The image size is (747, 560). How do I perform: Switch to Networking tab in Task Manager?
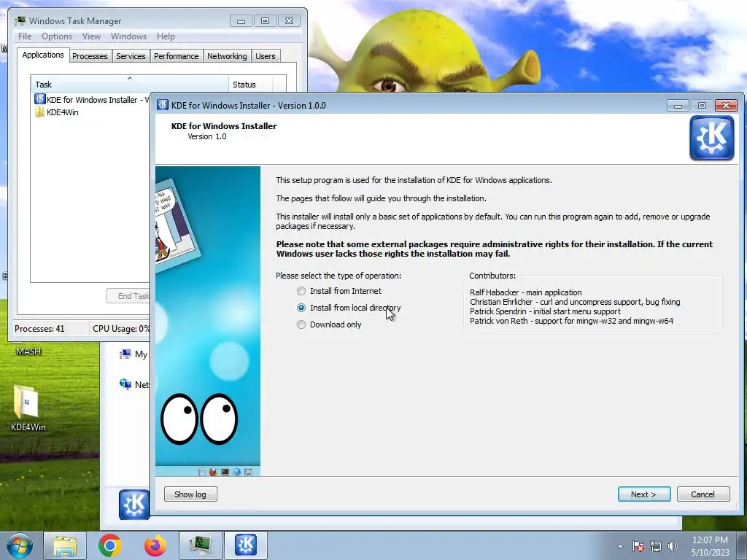click(227, 56)
